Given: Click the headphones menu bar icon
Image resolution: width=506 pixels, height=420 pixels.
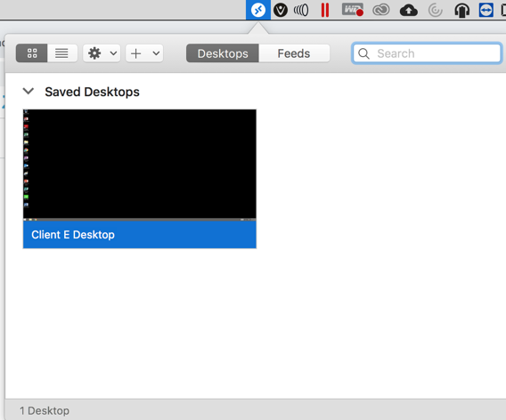Looking at the screenshot, I should (x=461, y=11).
